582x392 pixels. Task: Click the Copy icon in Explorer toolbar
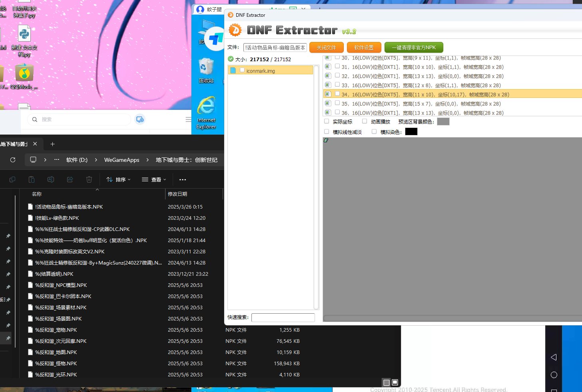pos(12,180)
